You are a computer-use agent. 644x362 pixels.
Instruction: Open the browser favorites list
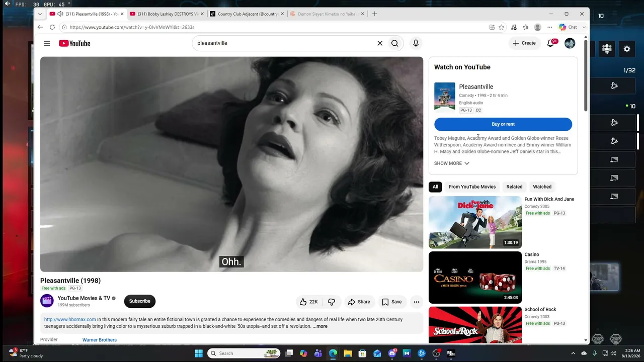(x=525, y=27)
